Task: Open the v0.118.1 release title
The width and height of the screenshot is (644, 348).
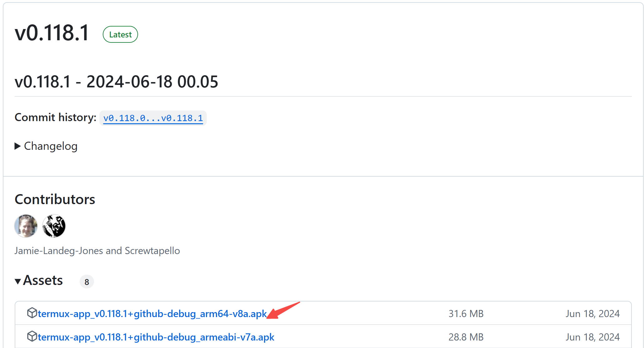Action: point(52,33)
